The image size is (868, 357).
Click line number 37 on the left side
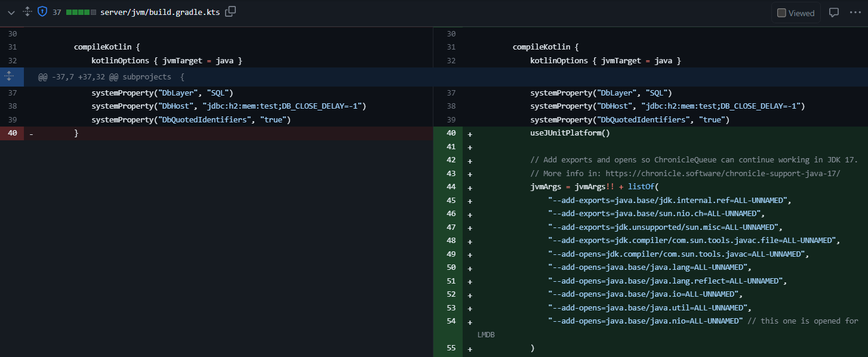13,93
